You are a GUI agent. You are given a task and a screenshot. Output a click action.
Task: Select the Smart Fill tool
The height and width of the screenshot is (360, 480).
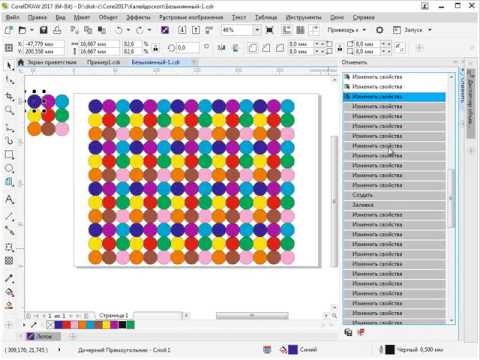(x=9, y=305)
